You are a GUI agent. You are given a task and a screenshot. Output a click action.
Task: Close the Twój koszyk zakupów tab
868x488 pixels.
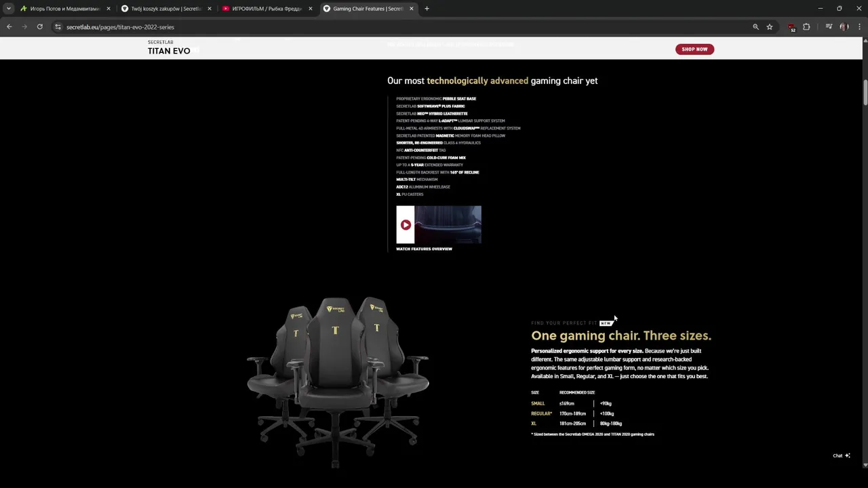209,9
